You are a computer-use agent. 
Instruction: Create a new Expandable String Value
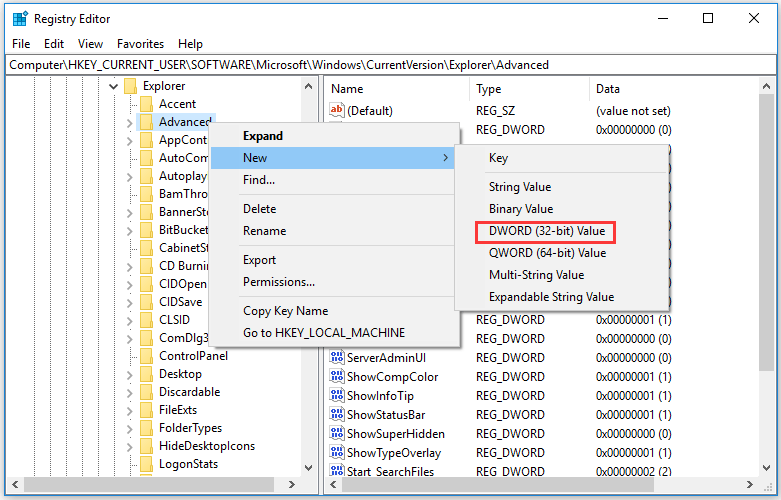click(x=562, y=297)
